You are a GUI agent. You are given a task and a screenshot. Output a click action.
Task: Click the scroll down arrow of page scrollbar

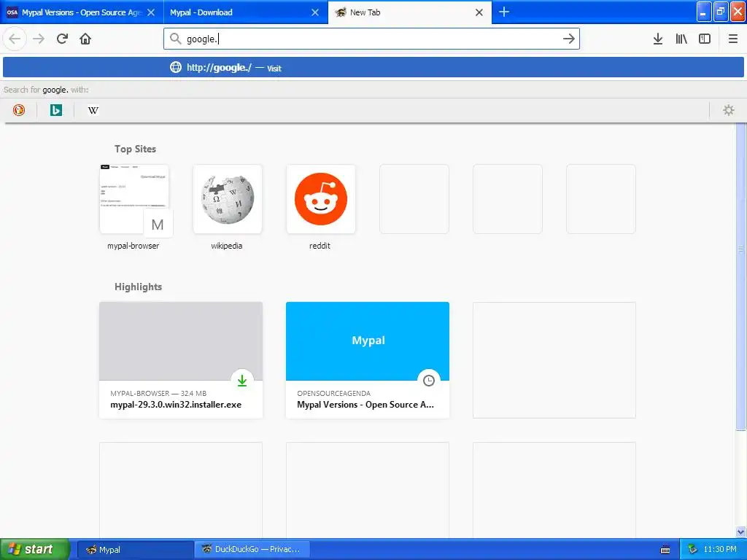point(741,532)
